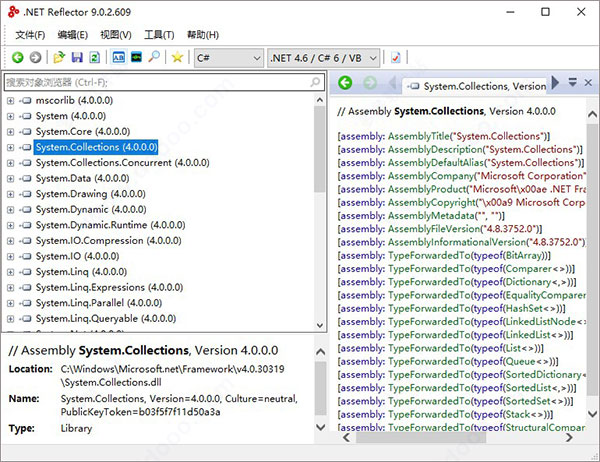
Task: Open the C# language dropdown
Action: [228, 58]
